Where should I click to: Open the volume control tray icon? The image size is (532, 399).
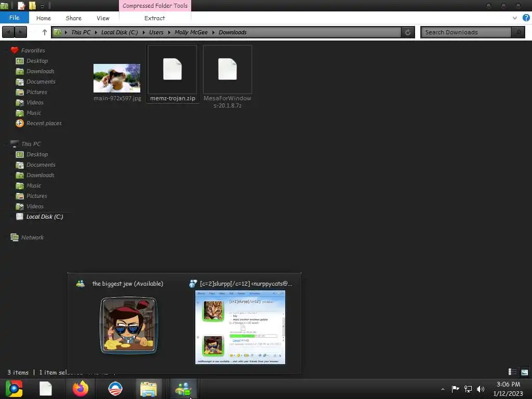(x=481, y=389)
